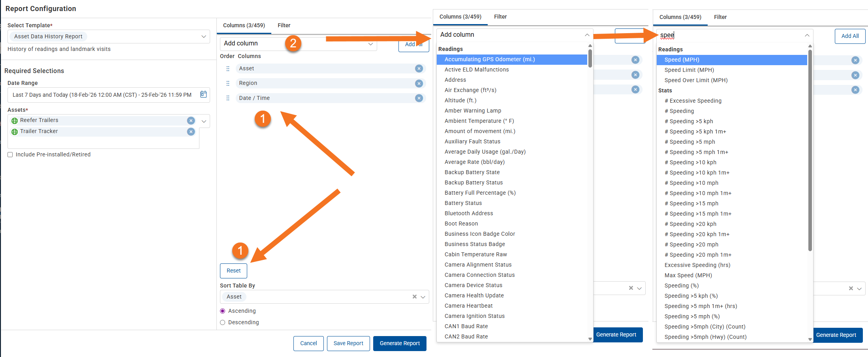
Task: Remove Reefer Trailers from Assets
Action: point(191,120)
